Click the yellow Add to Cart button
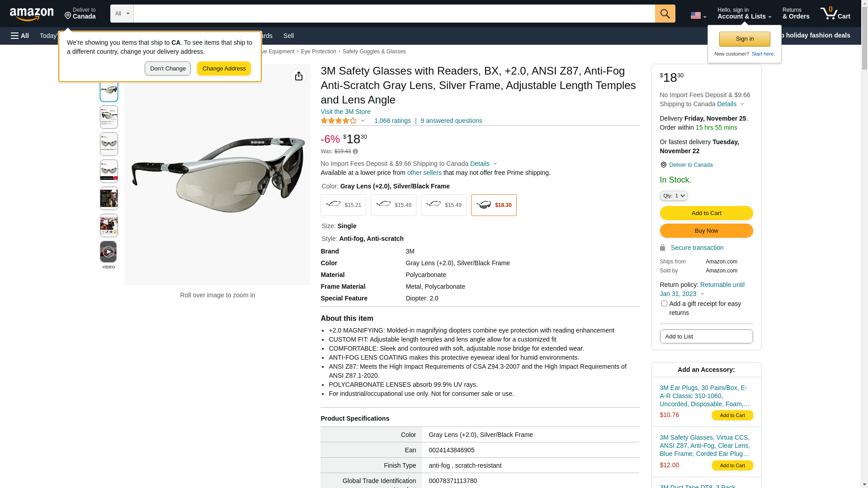Screen dimensions: 868x488 (706, 213)
